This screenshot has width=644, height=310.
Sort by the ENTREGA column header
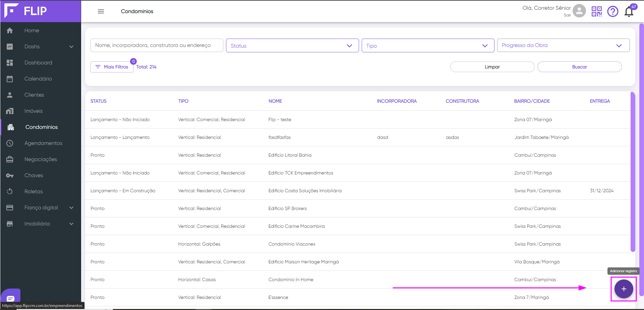[600, 101]
